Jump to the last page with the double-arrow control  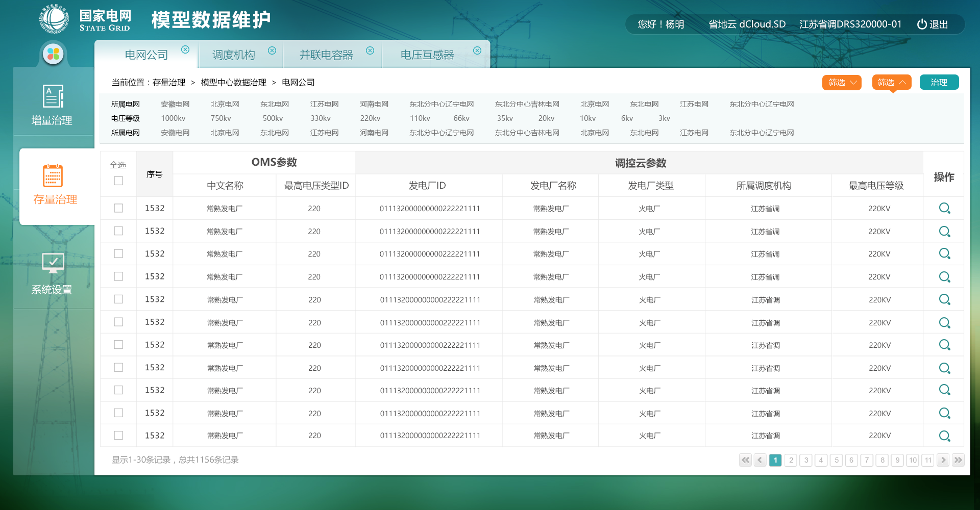pyautogui.click(x=958, y=460)
